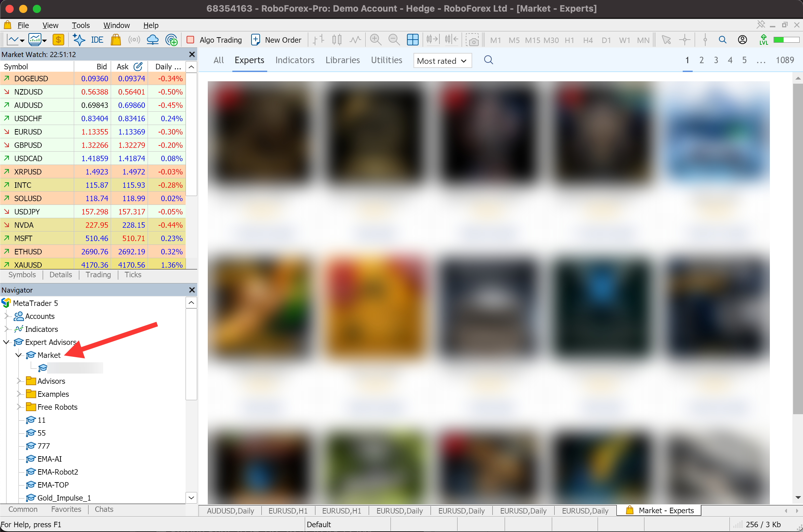The width and height of the screenshot is (803, 532).
Task: Collapse the Market node in Navigator
Action: point(18,355)
